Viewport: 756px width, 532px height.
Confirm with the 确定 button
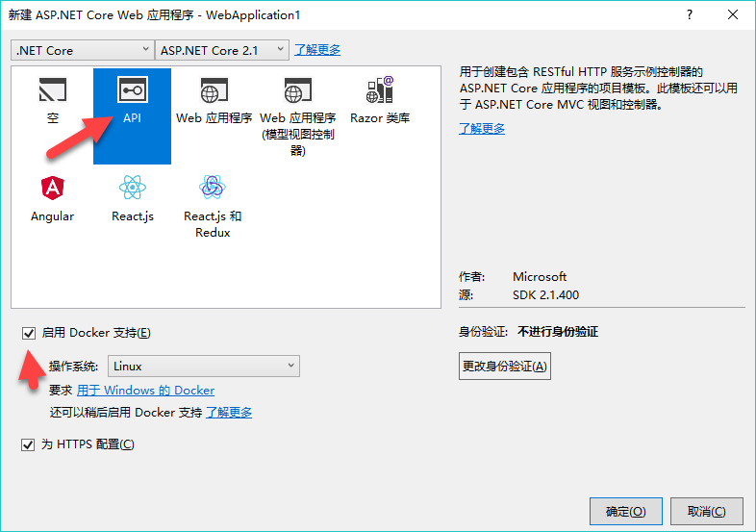pyautogui.click(x=626, y=511)
